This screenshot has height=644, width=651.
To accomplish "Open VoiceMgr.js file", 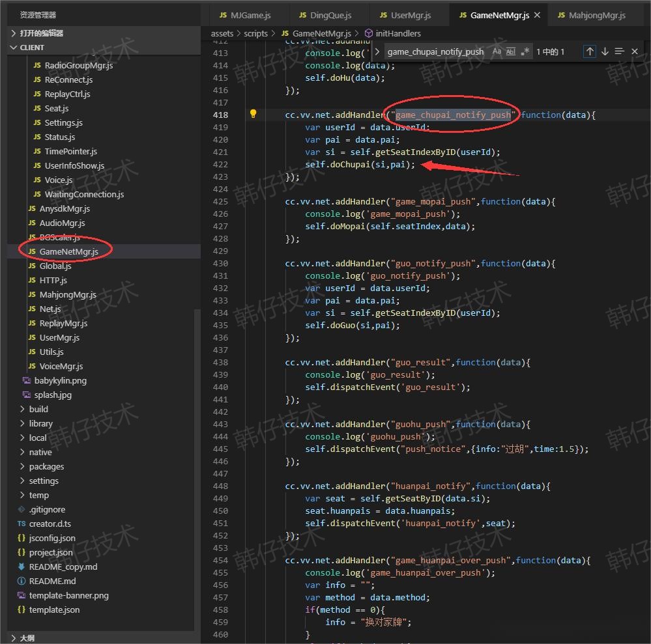I will [61, 367].
